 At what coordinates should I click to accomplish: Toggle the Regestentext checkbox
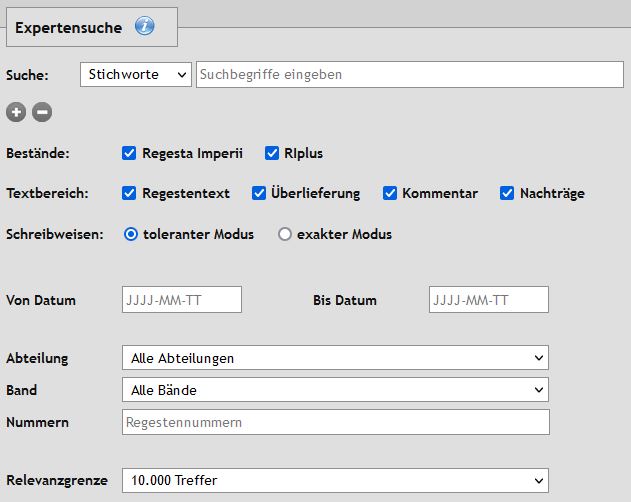129,193
